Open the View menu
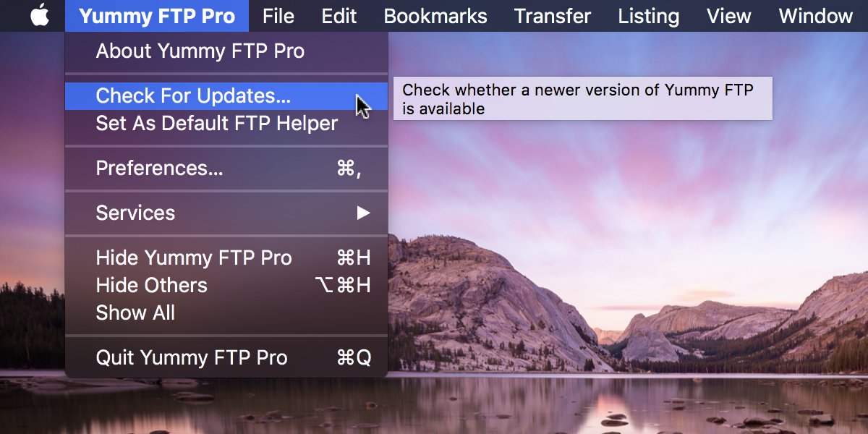The height and width of the screenshot is (434, 868). pos(728,16)
